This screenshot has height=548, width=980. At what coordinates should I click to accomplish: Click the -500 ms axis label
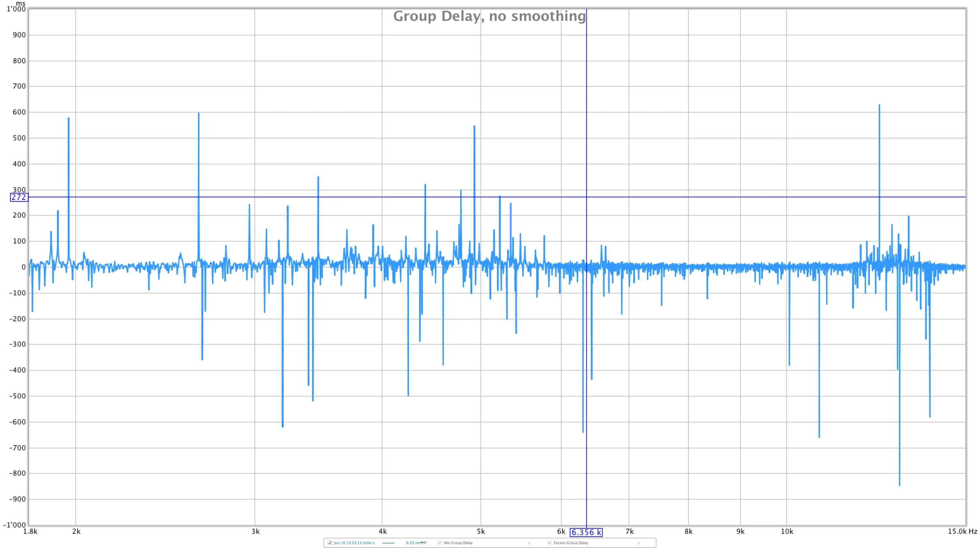[18, 396]
